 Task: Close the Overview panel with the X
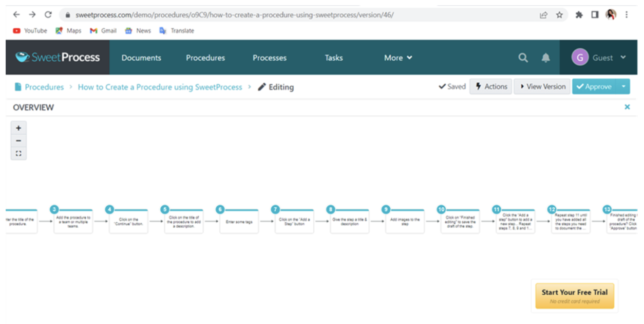627,107
